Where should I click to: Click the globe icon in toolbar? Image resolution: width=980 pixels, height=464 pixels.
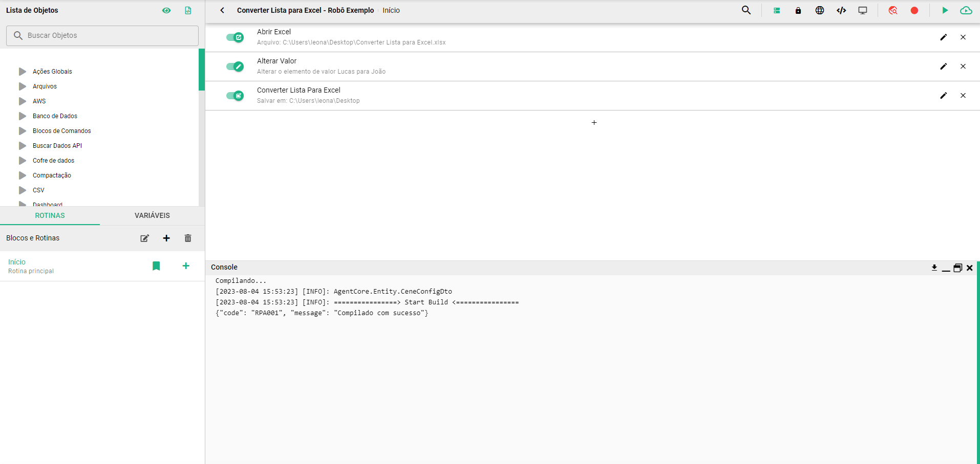tap(820, 10)
